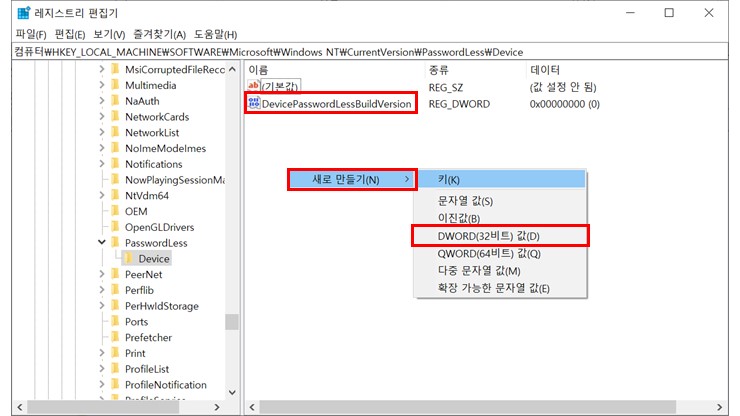Expand the ProfileList key

(x=102, y=369)
